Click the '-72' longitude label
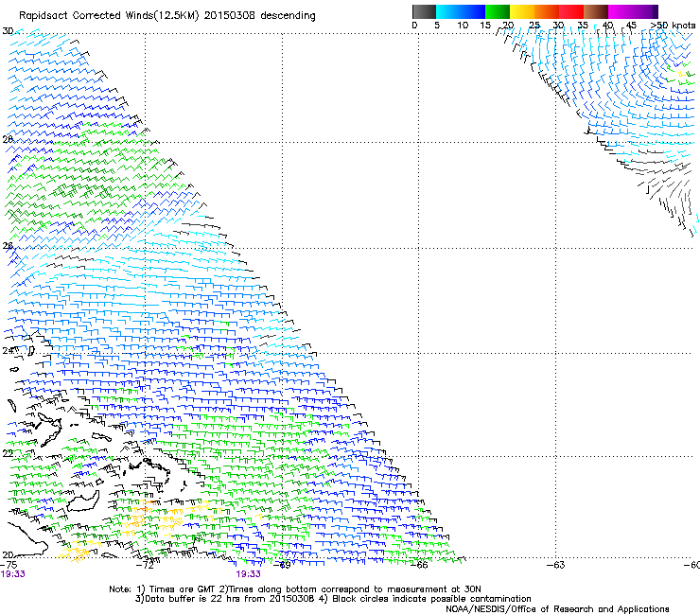700x615 pixels. pos(145,565)
